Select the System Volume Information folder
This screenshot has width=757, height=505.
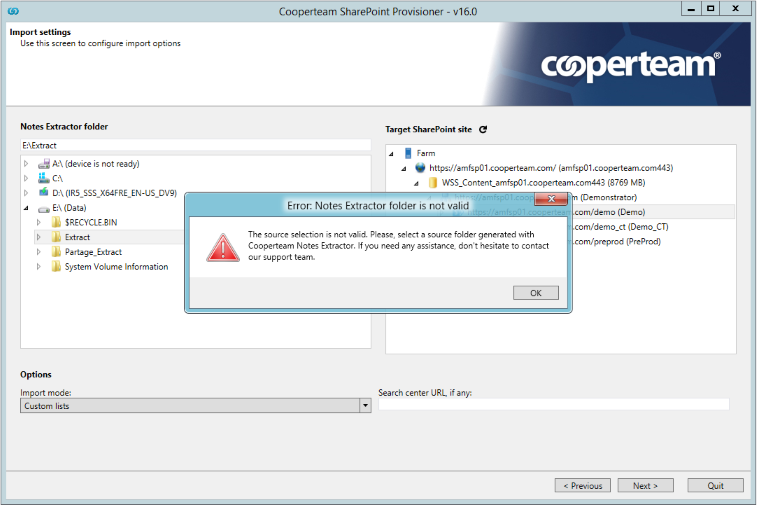coord(116,267)
